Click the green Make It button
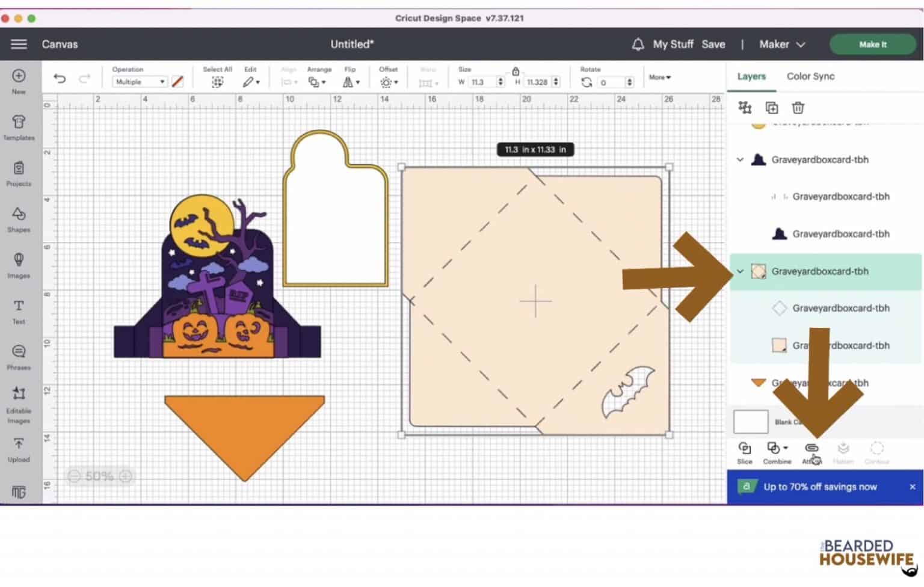This screenshot has height=587, width=924. tap(872, 44)
